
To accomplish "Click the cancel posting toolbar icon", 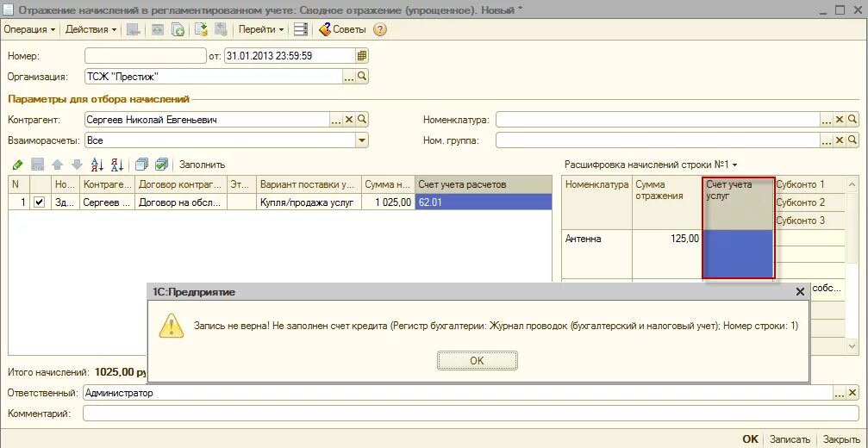I will (221, 30).
